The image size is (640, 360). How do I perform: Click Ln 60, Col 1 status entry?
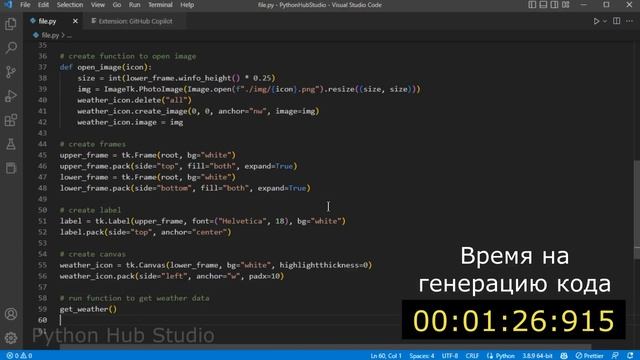click(x=386, y=356)
